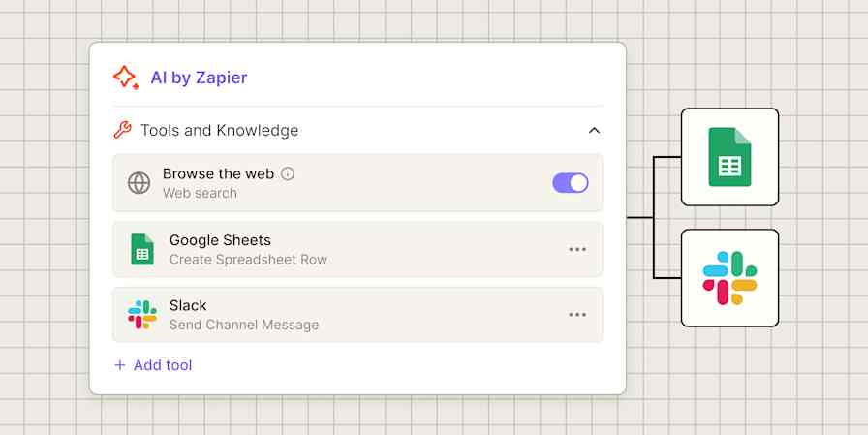Click the Google Sheets tool name

220,240
